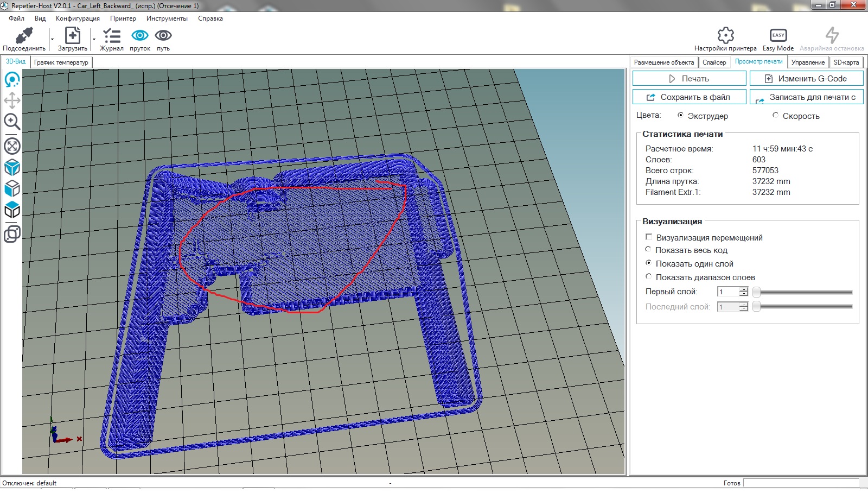Viewport: 868px width, 493px height.
Task: Open the Конфигурация menu
Action: coord(78,18)
